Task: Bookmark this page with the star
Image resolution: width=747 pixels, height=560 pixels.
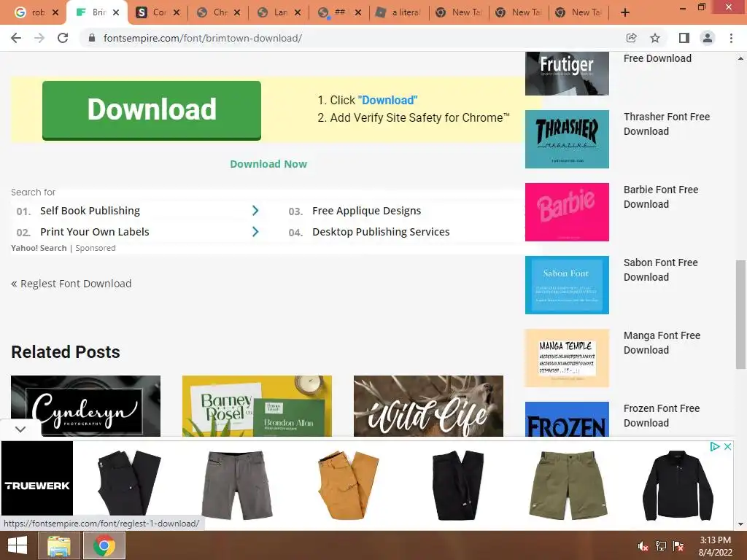Action: [x=655, y=38]
